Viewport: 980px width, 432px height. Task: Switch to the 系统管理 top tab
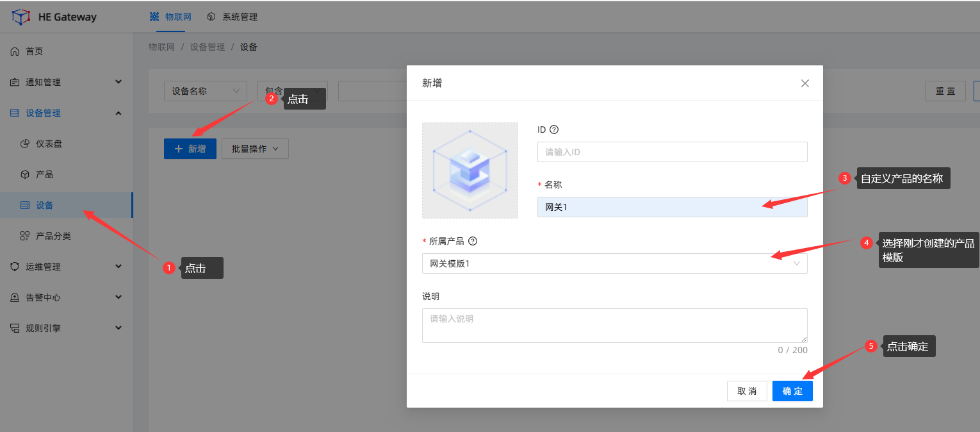point(233,17)
